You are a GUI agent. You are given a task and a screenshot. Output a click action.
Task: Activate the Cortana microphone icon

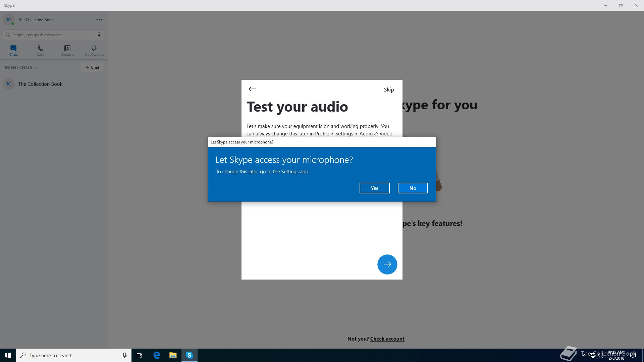(124, 355)
